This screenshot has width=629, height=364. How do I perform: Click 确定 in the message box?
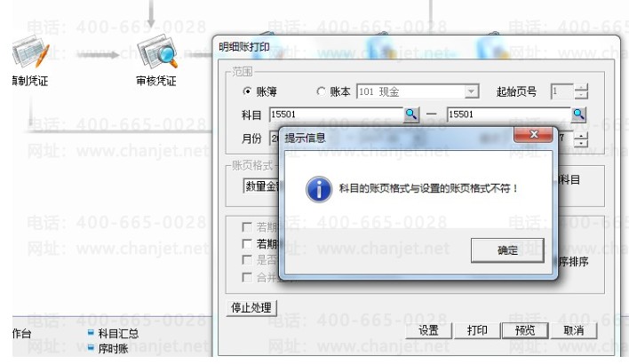507,250
